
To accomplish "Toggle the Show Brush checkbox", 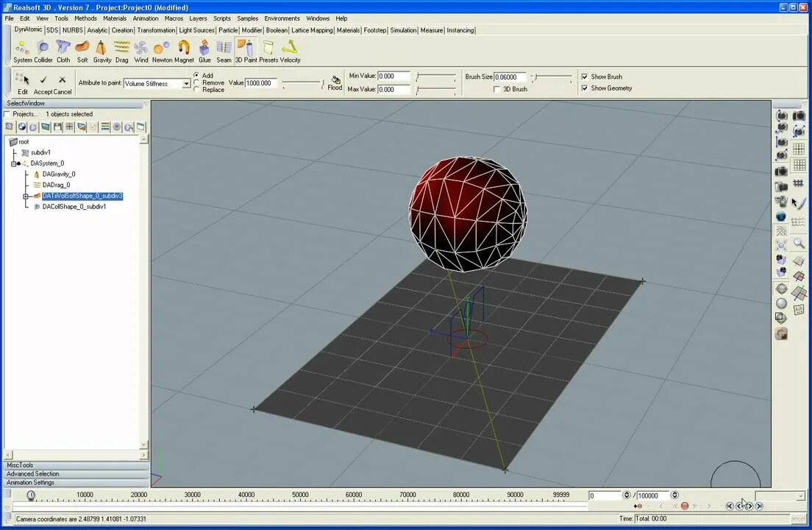I will 585,77.
